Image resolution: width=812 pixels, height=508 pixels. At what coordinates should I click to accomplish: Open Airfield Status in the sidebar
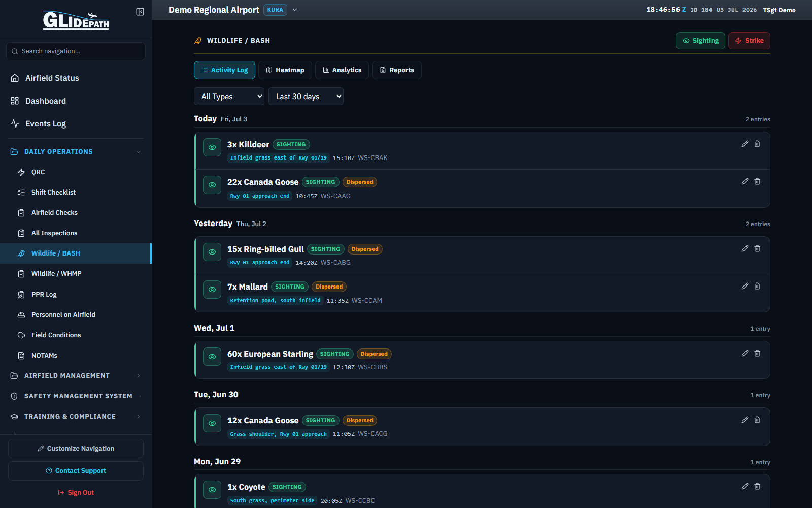click(76, 78)
